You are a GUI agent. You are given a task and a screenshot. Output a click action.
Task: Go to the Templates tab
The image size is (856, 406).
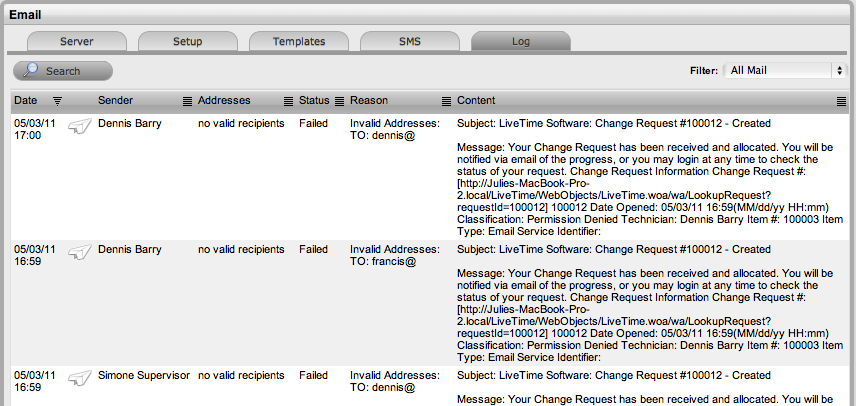click(x=299, y=42)
